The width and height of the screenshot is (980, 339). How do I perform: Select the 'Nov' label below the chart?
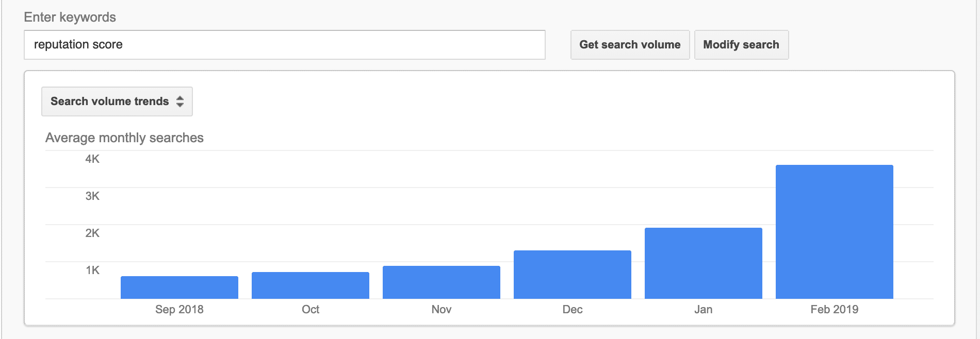[442, 310]
